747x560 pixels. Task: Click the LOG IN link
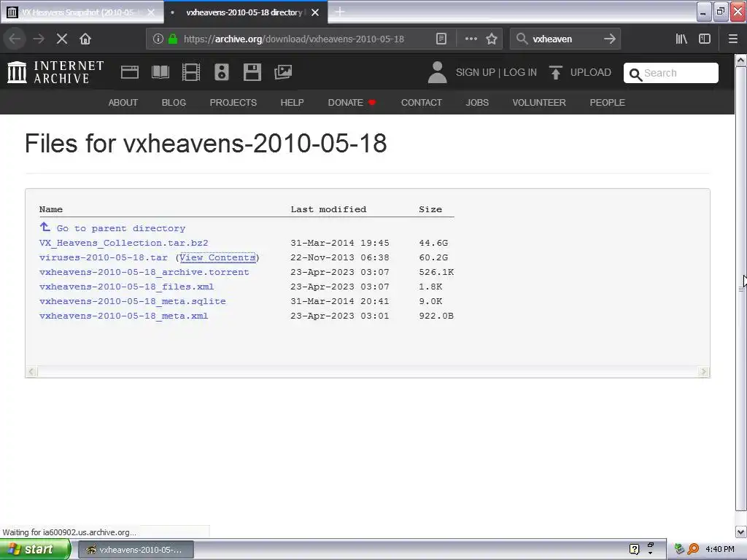coord(520,72)
